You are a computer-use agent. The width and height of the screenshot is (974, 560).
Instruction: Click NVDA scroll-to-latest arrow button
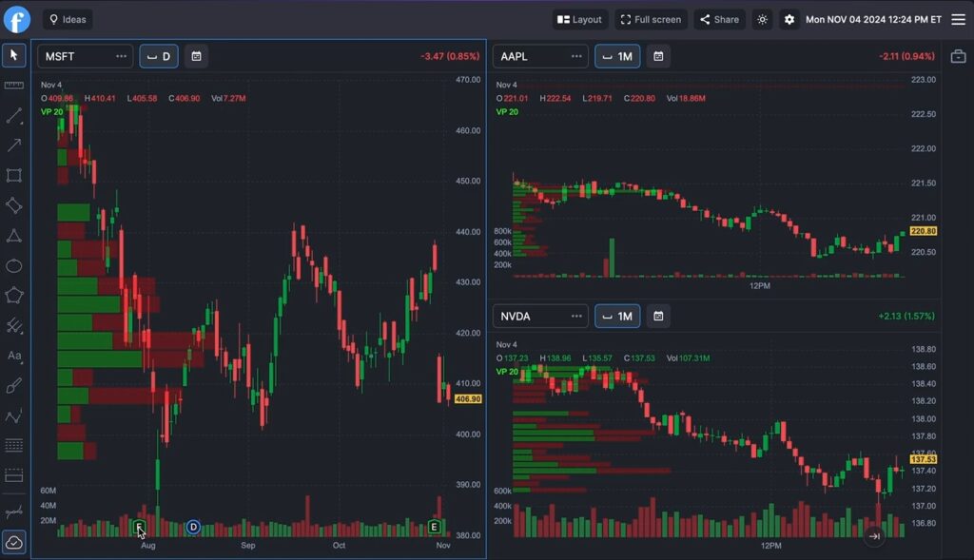click(x=874, y=536)
